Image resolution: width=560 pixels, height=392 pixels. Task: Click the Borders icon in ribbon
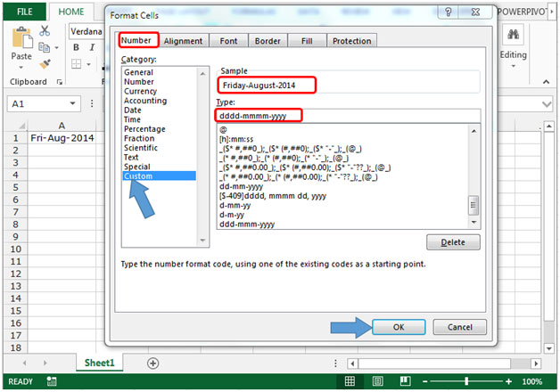click(x=76, y=64)
